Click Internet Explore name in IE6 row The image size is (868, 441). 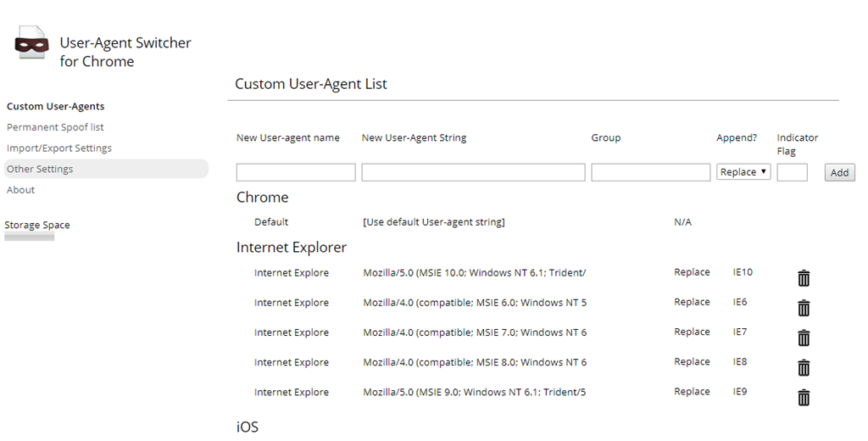[292, 303]
